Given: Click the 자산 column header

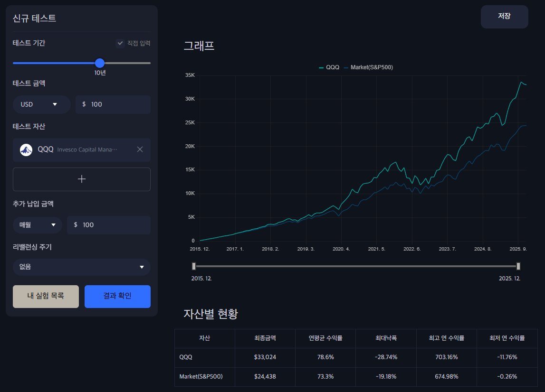Looking at the screenshot, I should coord(205,338).
